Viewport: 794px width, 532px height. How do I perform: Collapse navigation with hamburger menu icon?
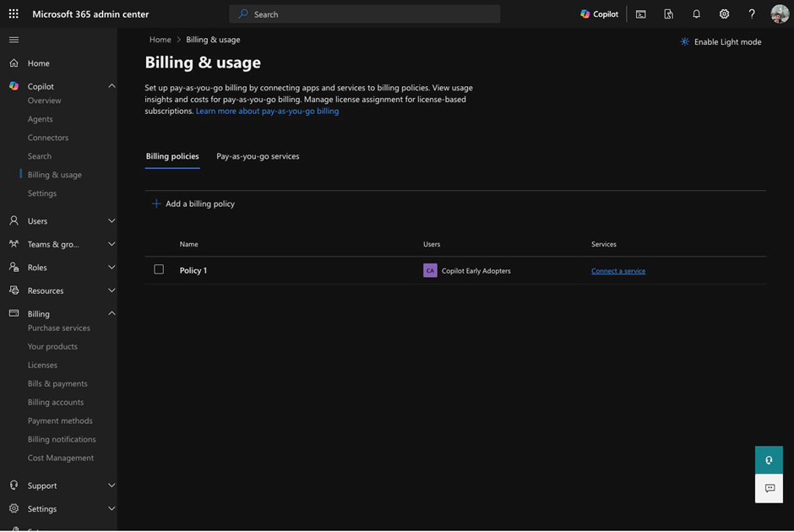tap(14, 40)
